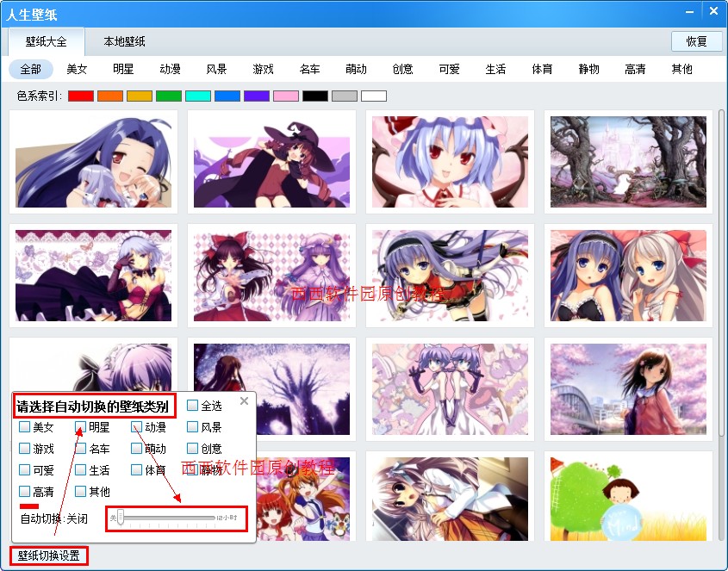Choose the cyan color swatch

(198, 96)
